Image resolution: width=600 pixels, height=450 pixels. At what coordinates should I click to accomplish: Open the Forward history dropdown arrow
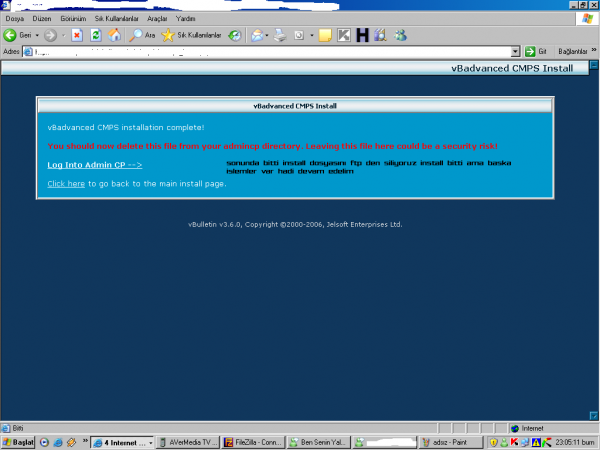point(64,35)
